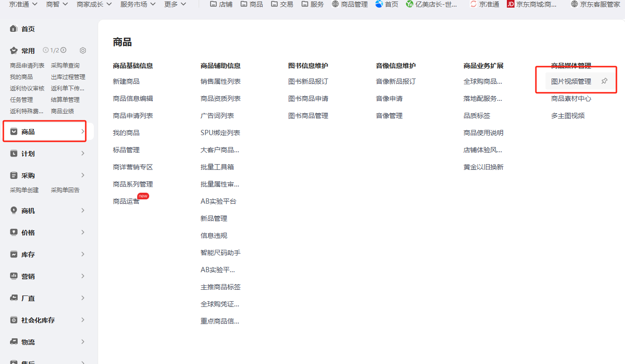The image size is (625, 364).
Task: Go to previous page of 常用 shortcuts
Action: click(46, 50)
